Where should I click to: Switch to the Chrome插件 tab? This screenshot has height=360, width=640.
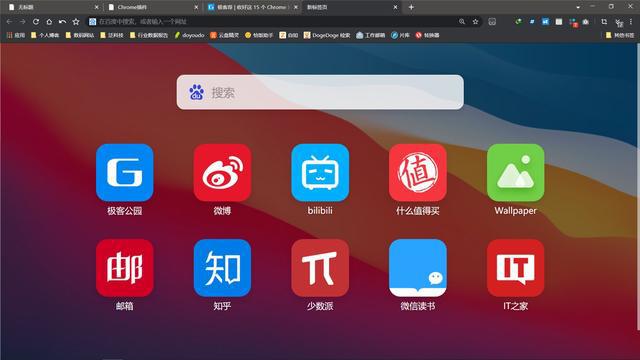coord(153,7)
